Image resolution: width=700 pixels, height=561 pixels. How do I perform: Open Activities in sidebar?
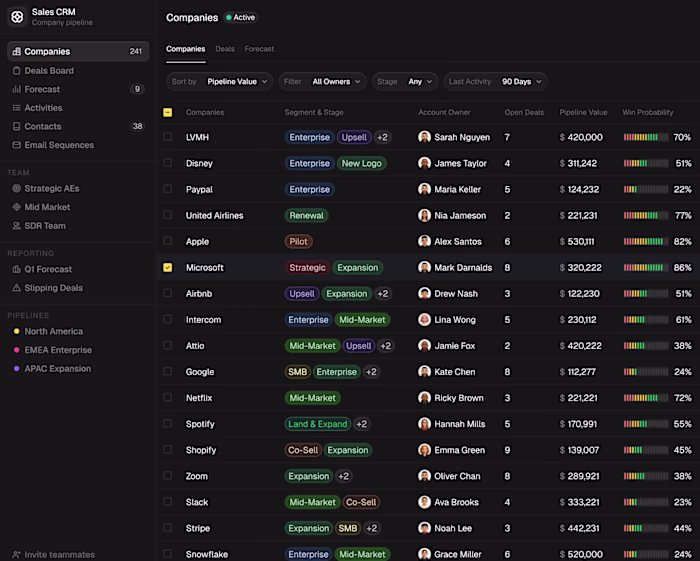pos(78,108)
